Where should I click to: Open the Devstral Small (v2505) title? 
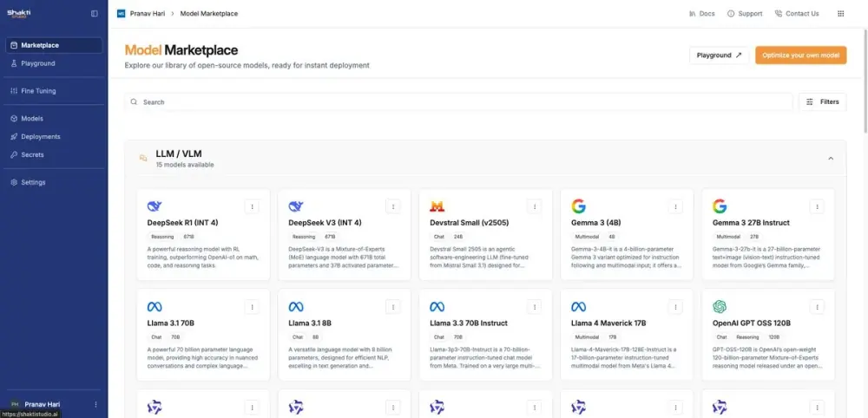click(470, 223)
